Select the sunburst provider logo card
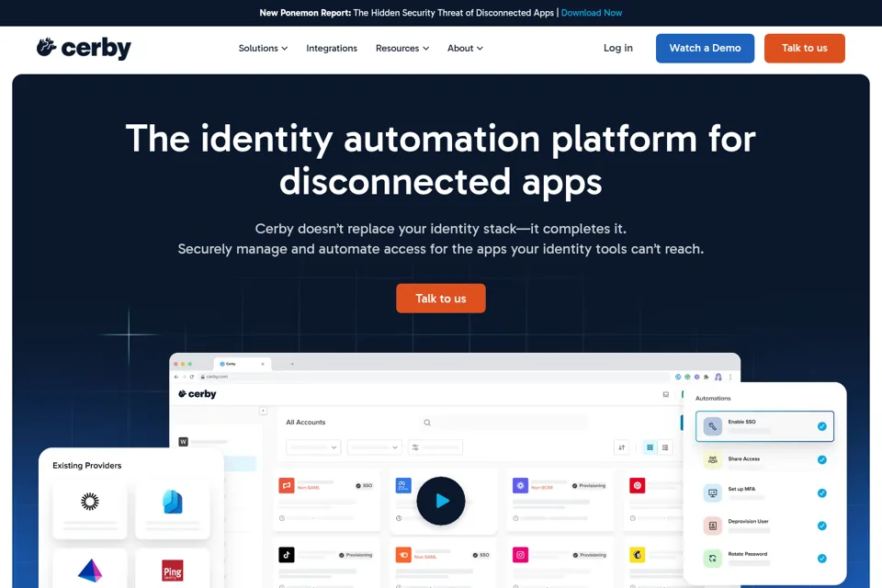882x588 pixels. coord(89,509)
